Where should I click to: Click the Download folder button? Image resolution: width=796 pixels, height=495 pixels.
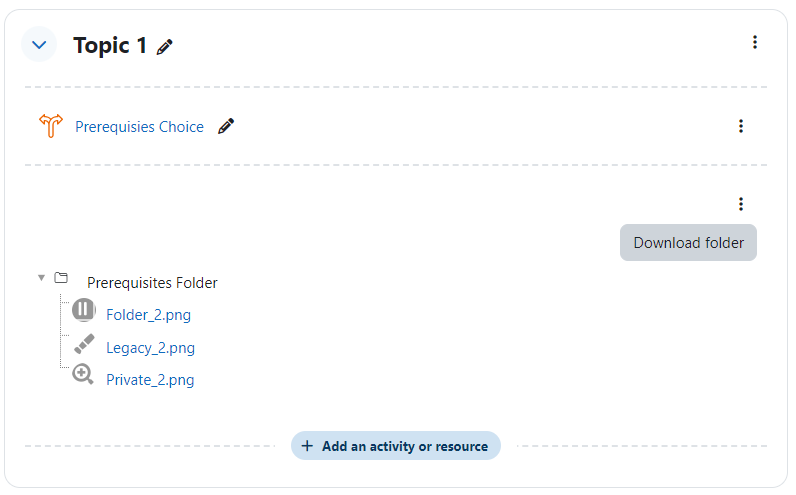[688, 243]
